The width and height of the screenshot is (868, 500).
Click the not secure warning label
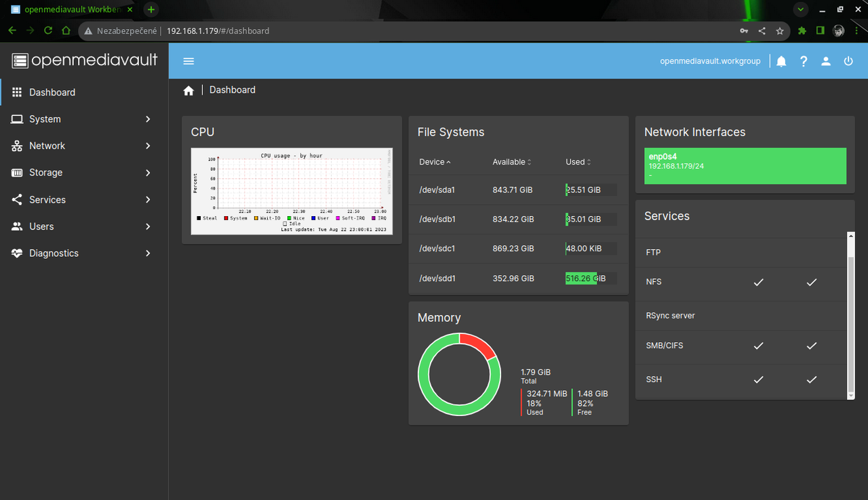pos(121,30)
